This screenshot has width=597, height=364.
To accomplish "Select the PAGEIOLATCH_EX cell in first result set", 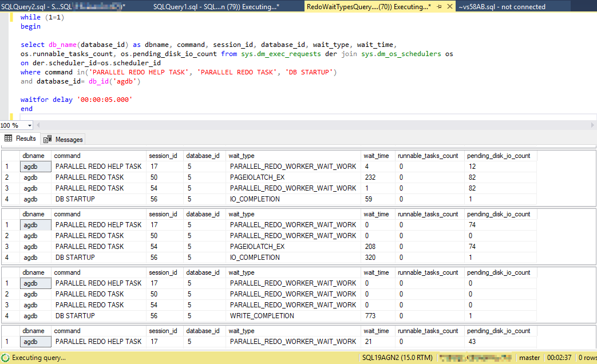I will 257,177.
